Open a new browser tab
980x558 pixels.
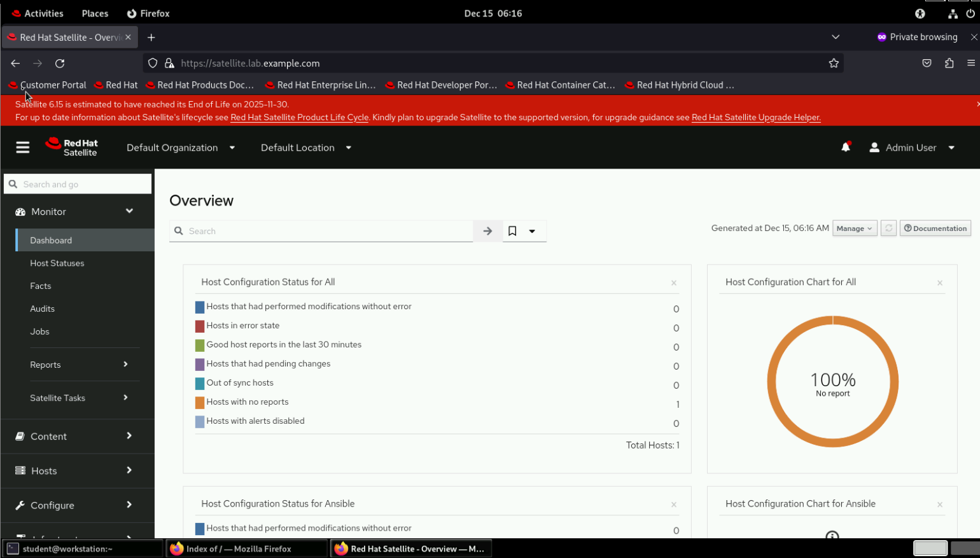pyautogui.click(x=151, y=38)
